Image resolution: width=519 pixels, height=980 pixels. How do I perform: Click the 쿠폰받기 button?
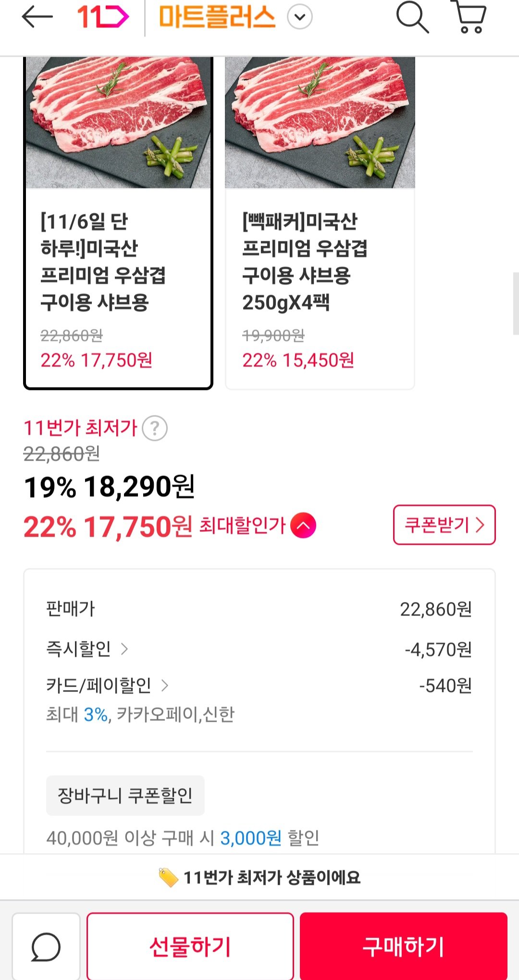(444, 525)
